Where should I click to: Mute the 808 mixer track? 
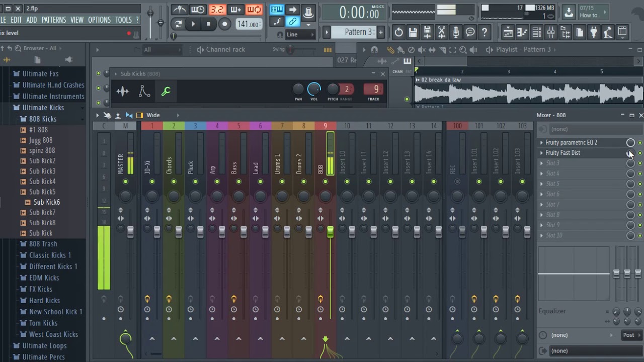tap(326, 182)
